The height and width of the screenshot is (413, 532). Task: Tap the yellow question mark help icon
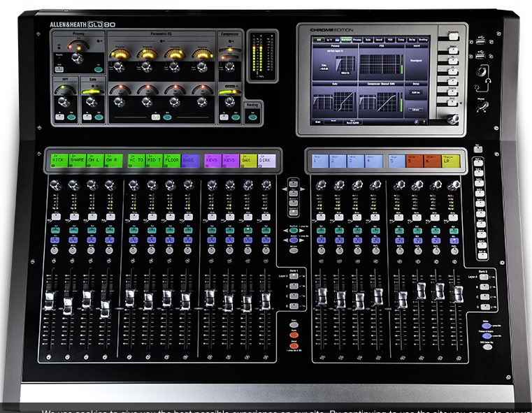click(424, 122)
